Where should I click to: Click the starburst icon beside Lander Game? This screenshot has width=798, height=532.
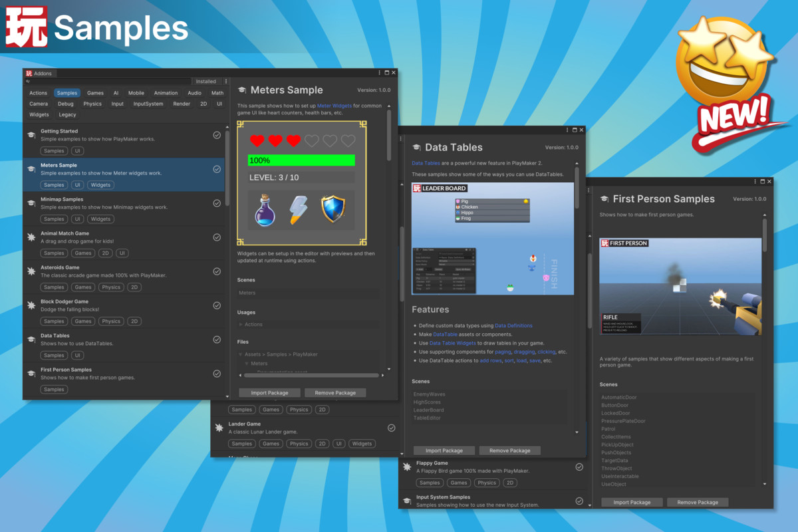coord(219,428)
